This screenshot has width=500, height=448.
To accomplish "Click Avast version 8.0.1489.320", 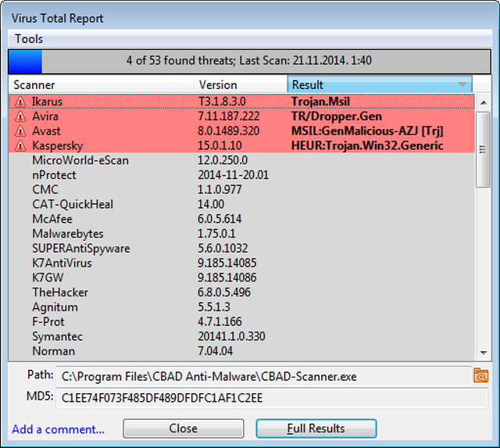I will point(229,131).
